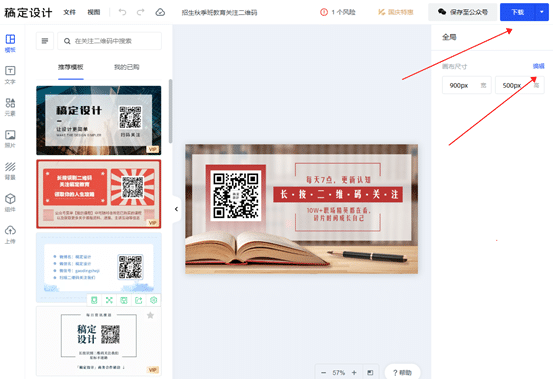Select the 长按二维码关注 red banner text
This screenshot has height=379, width=553.
pyautogui.click(x=338, y=194)
